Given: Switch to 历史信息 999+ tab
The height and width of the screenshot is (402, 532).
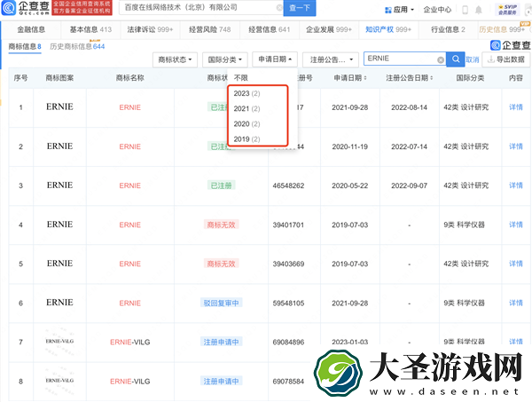Looking at the screenshot, I should point(502,29).
